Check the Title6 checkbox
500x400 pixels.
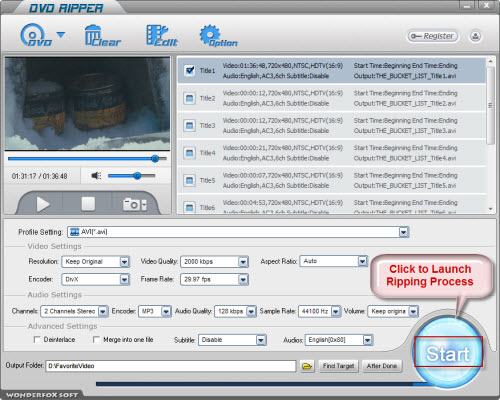pyautogui.click(x=189, y=207)
